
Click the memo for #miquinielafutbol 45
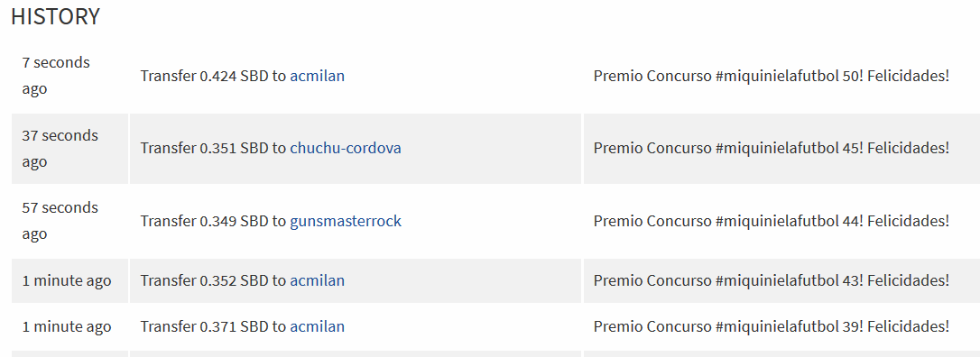point(772,149)
